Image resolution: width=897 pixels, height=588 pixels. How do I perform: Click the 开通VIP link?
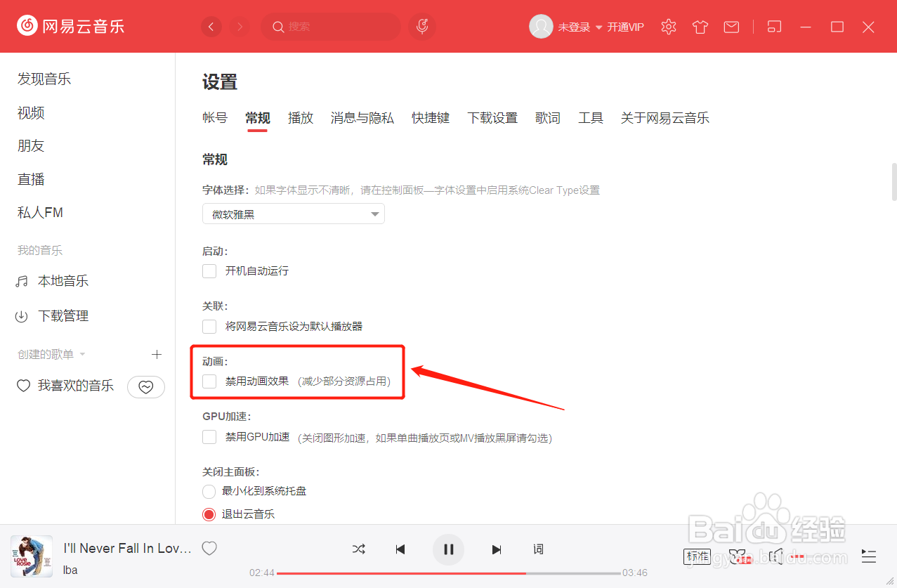coord(624,27)
